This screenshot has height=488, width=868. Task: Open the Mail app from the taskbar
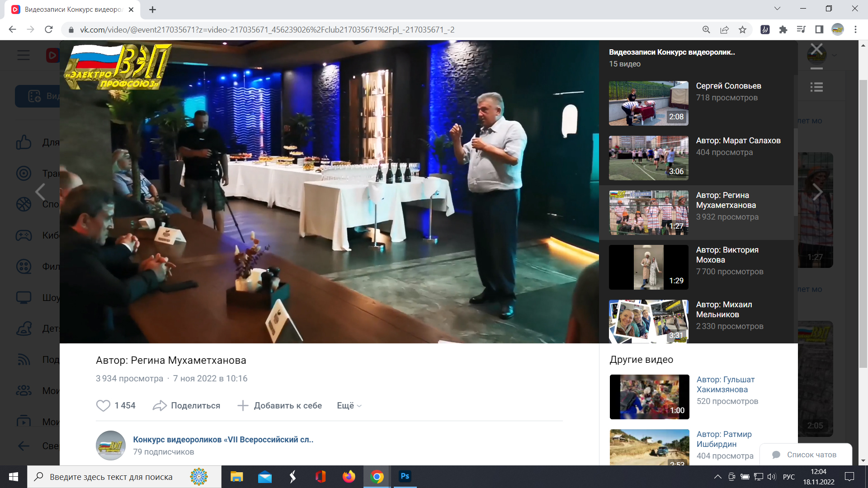pos(265,477)
